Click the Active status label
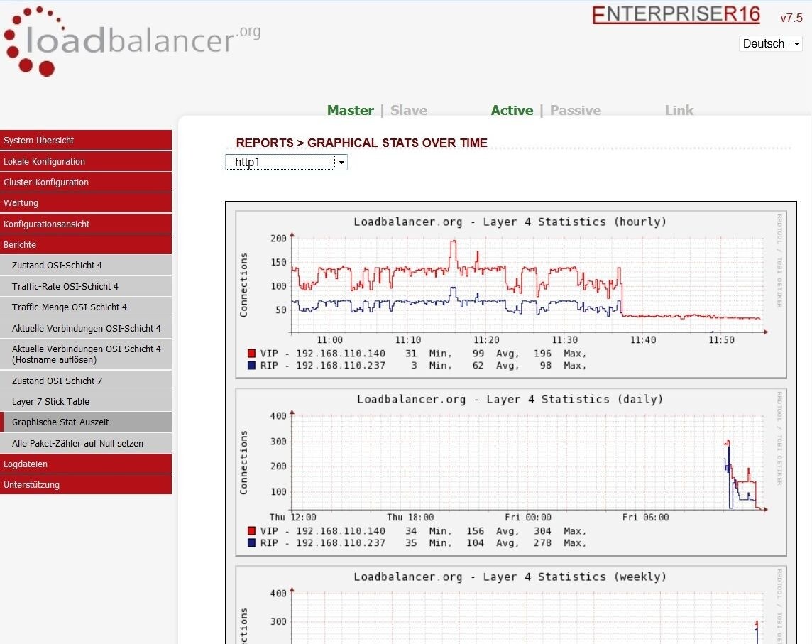The image size is (812, 644). point(512,110)
